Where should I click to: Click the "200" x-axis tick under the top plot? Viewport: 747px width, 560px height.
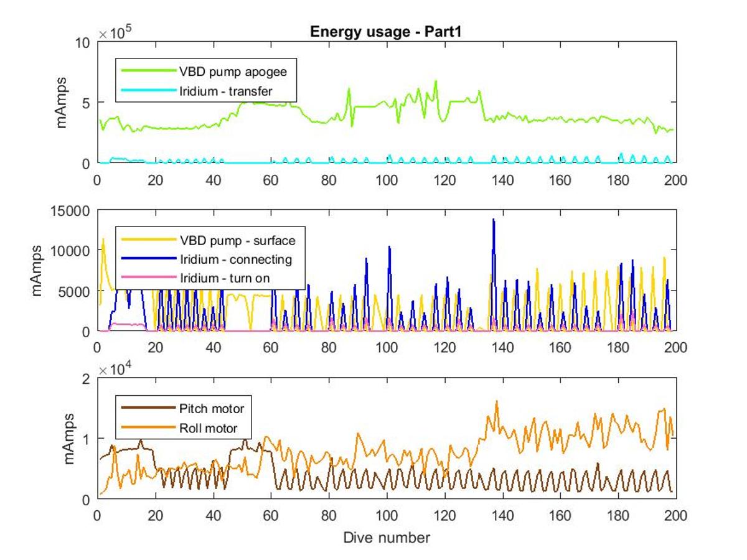(x=676, y=179)
